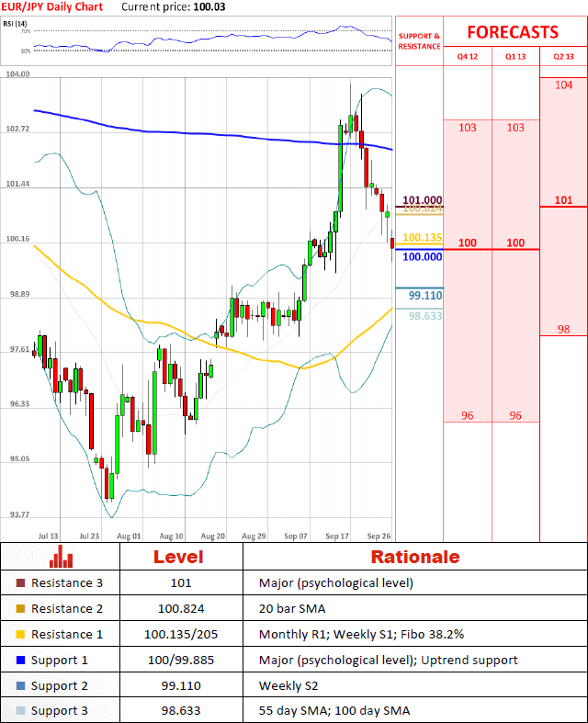Select the Q4 12 forecast column header

(467, 56)
